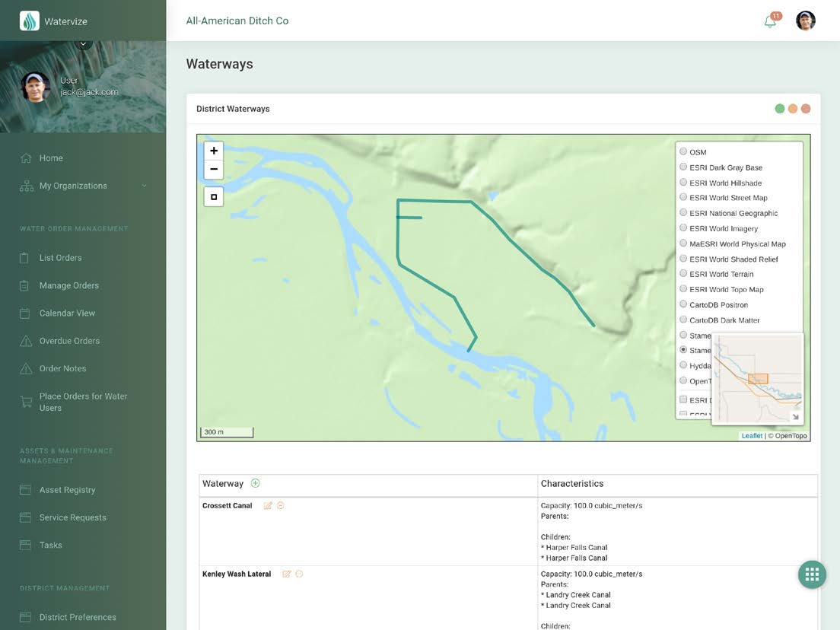The height and width of the screenshot is (630, 840).
Task: Click the user profile avatar photo
Action: [805, 20]
